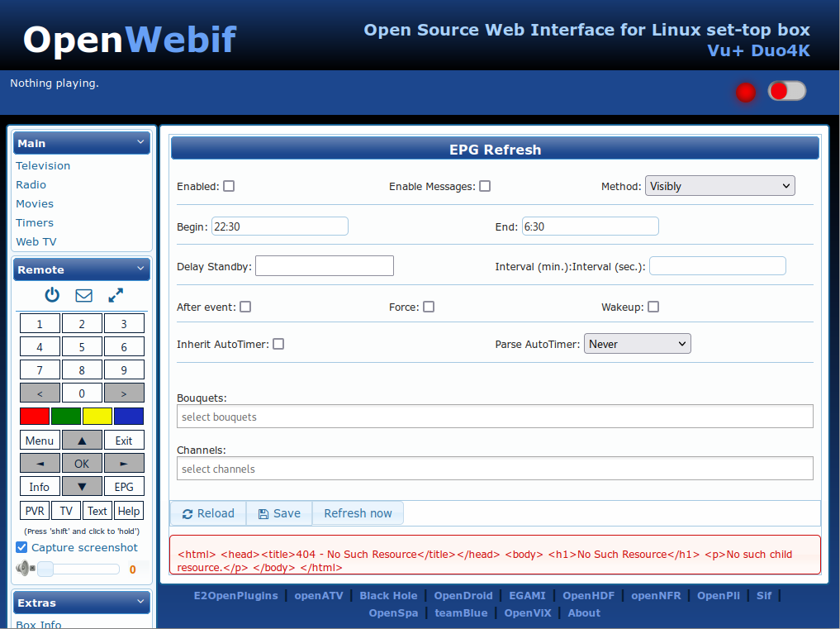Mute audio via the speaker icon
Image resolution: width=840 pixels, height=629 pixels.
[22, 568]
